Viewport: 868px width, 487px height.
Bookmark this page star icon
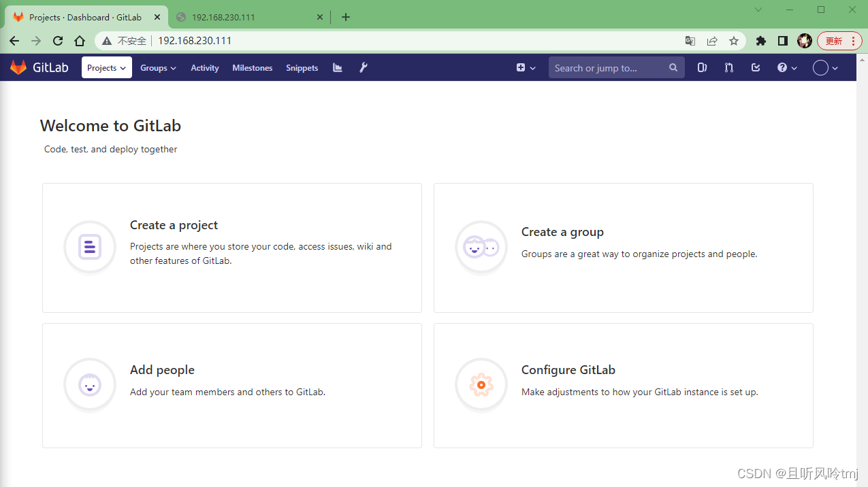734,41
